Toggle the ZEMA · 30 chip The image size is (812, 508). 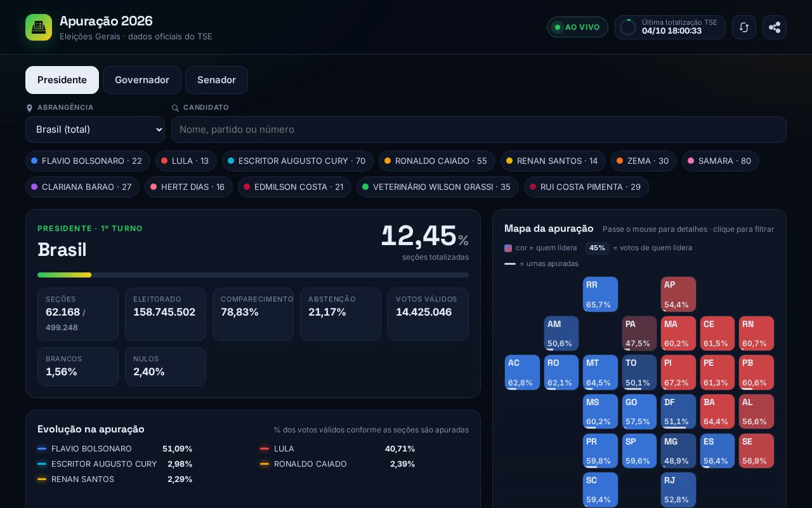pos(644,161)
